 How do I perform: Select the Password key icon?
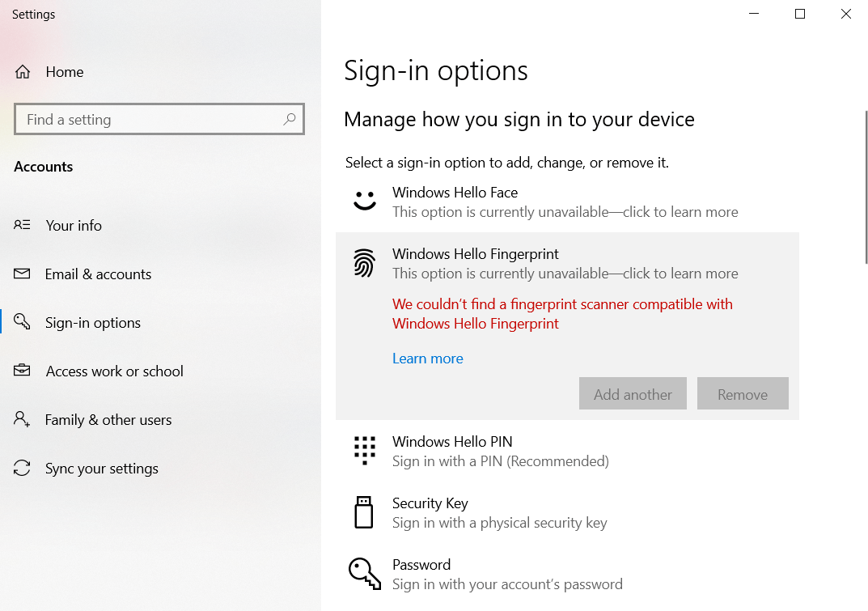364,573
